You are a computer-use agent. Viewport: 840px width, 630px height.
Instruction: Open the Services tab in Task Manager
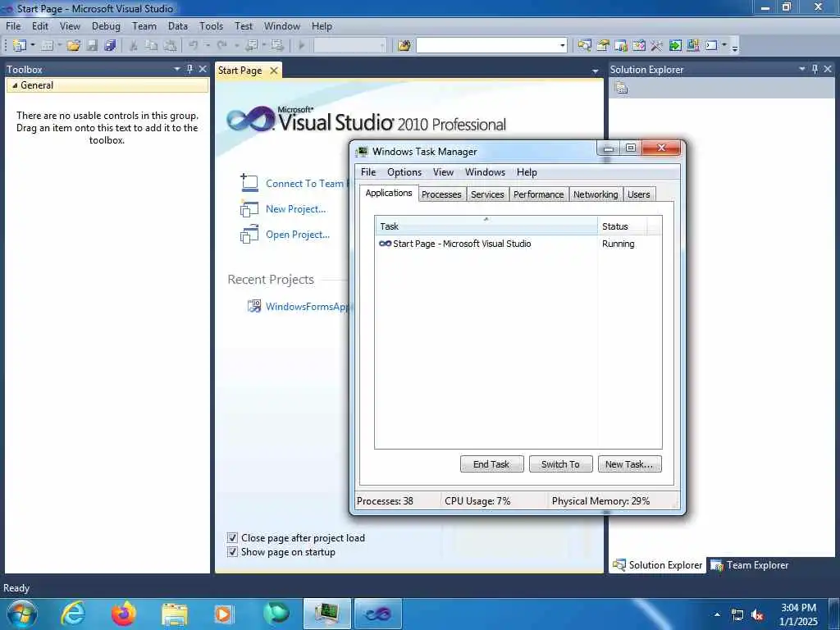point(487,194)
